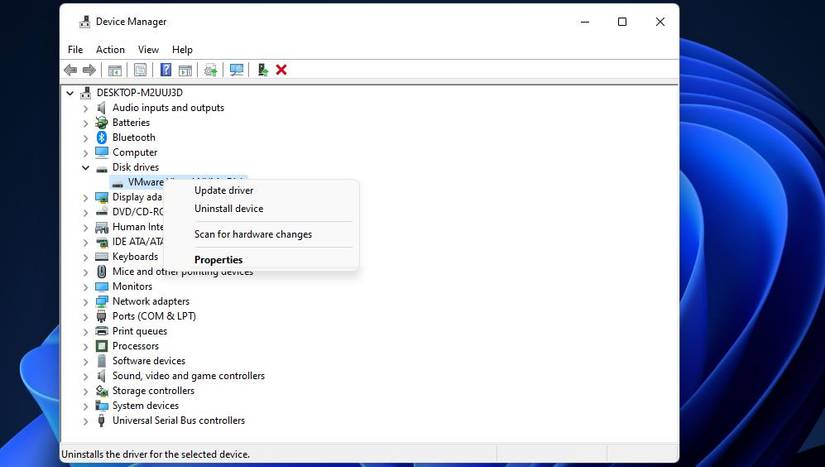Minimize the Device Manager window
This screenshot has height=467, width=825.
pos(585,22)
